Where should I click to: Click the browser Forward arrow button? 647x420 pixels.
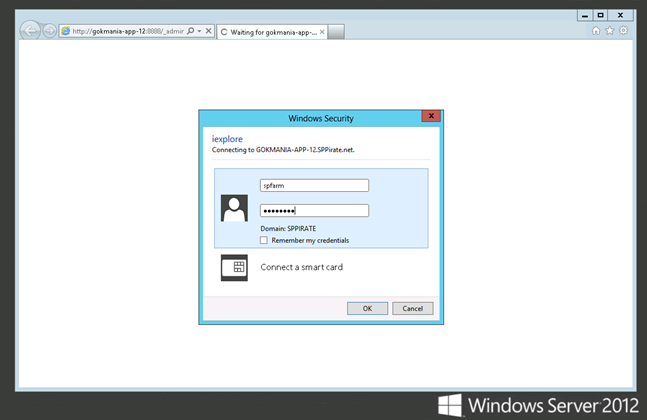click(x=50, y=31)
